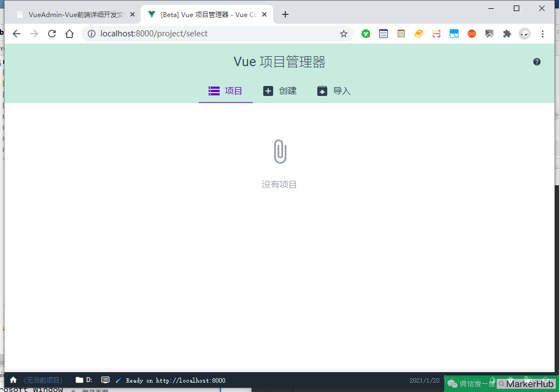Open the 导入 import tab
The height and width of the screenshot is (392, 559).
coord(334,91)
